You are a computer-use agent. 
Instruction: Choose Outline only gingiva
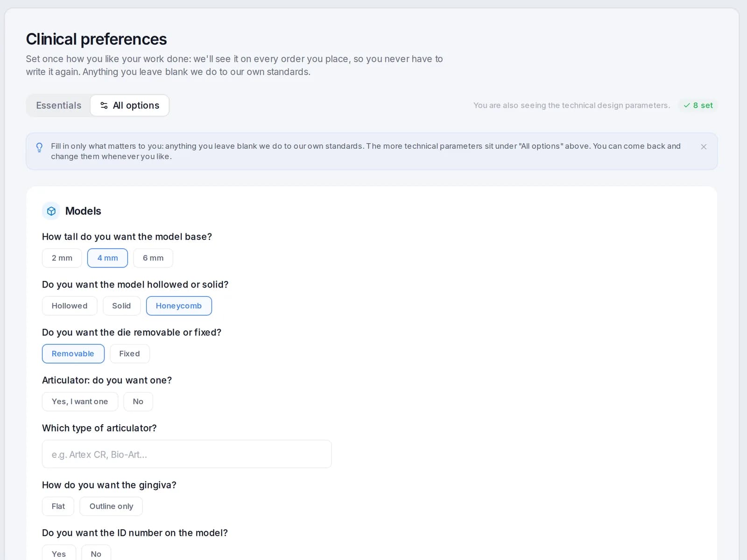(x=111, y=506)
